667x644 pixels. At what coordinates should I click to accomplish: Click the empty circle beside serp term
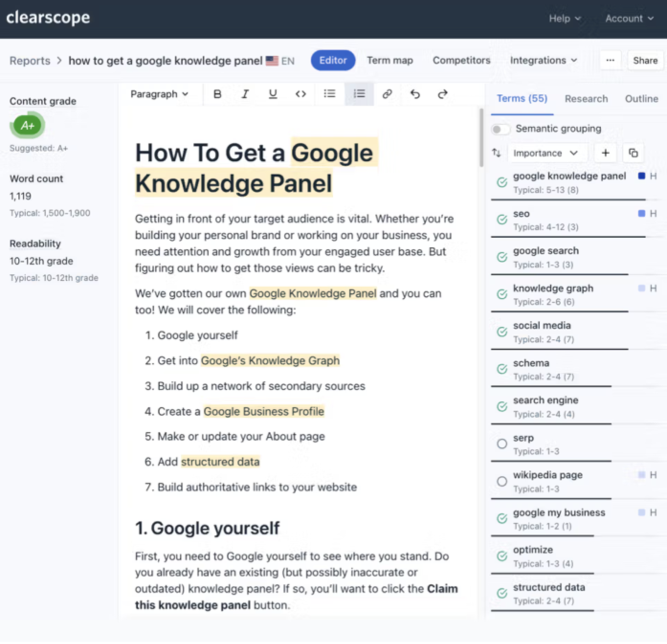(x=502, y=444)
